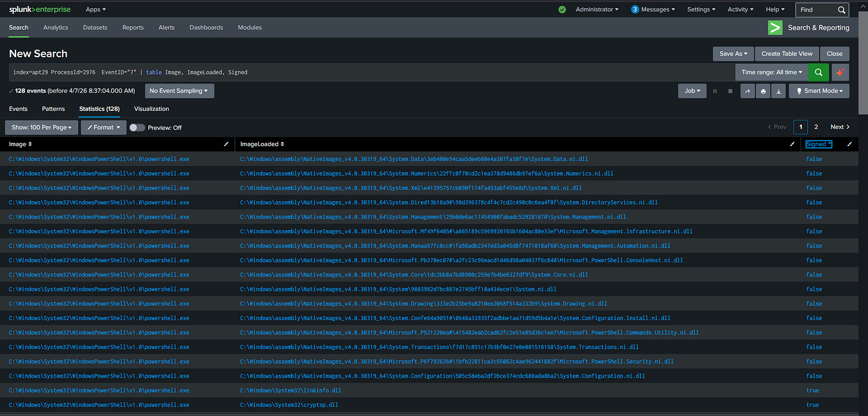This screenshot has height=416, width=868.
Task: Open the AI assistant sparkle icon
Action: pos(840,72)
